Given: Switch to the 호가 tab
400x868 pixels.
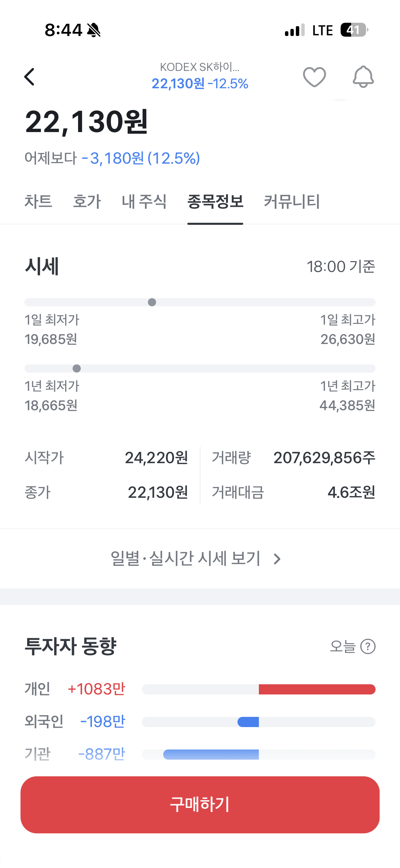Looking at the screenshot, I should tap(87, 201).
